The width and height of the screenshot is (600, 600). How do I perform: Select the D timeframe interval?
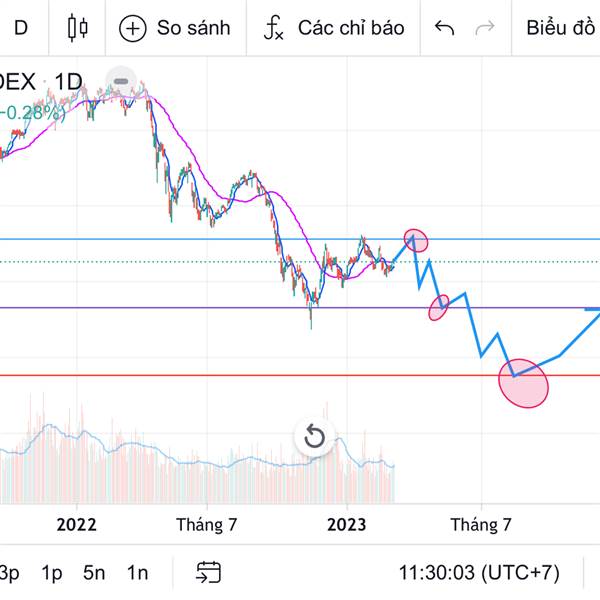tap(20, 27)
